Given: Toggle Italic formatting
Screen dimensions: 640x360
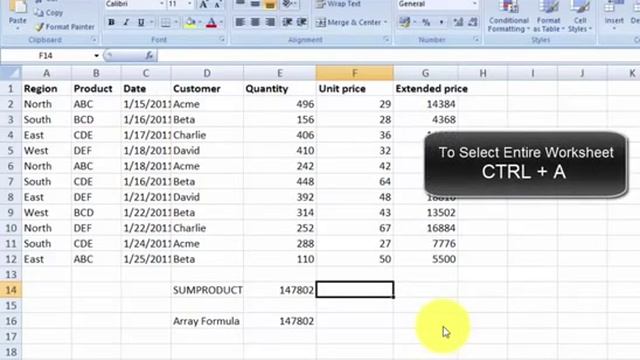Looking at the screenshot, I should coord(126,22).
